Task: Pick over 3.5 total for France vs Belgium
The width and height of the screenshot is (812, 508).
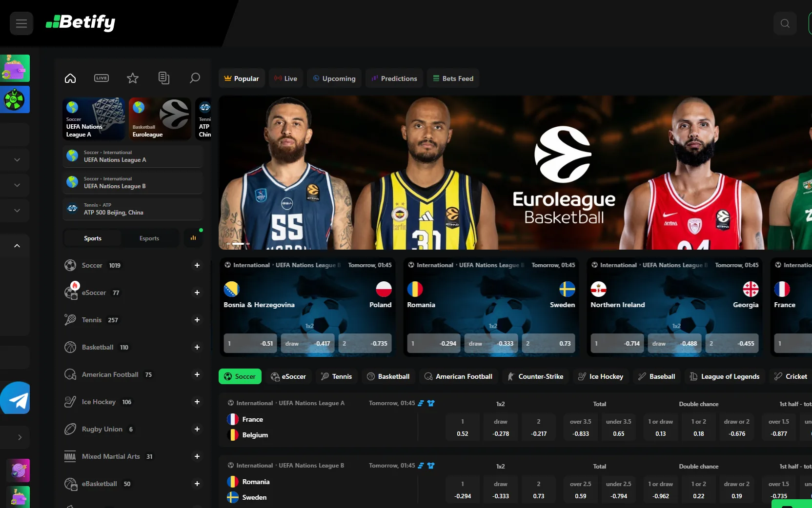Action: pyautogui.click(x=581, y=427)
